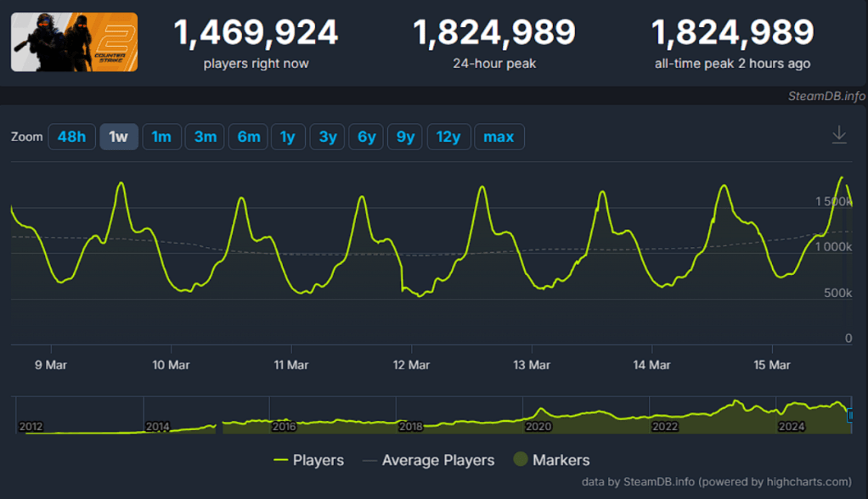The height and width of the screenshot is (499, 868).
Task: Pick the 3y zoom range
Action: click(x=327, y=137)
